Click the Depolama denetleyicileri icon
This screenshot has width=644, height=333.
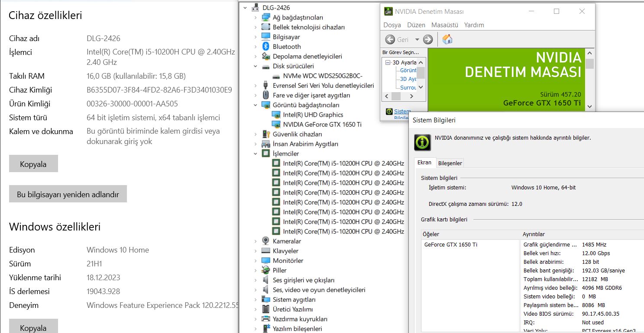pos(265,57)
